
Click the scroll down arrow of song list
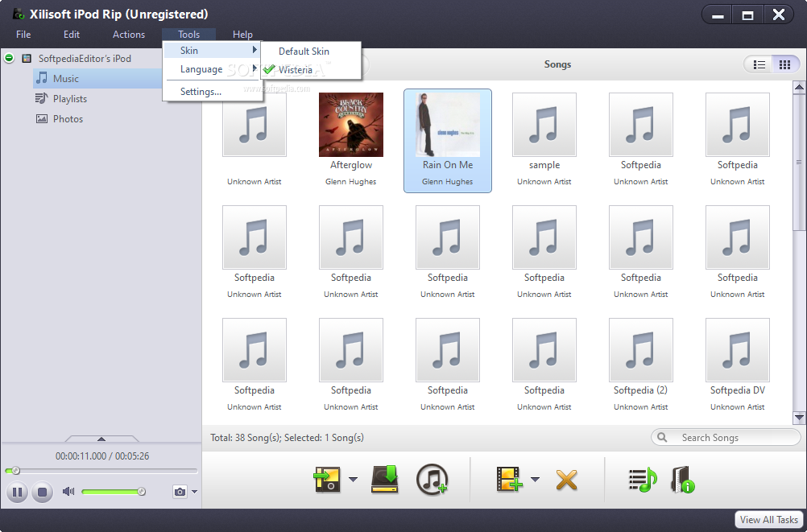click(x=799, y=418)
